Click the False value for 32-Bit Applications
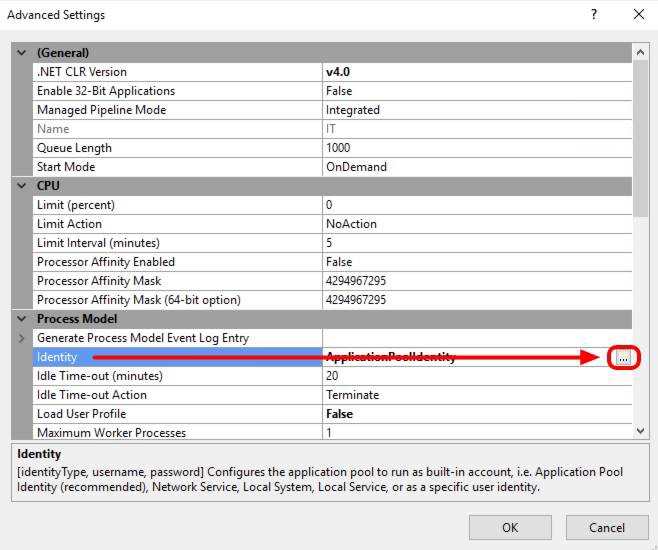Screen dimensions: 658x550 pyautogui.click(x=477, y=91)
